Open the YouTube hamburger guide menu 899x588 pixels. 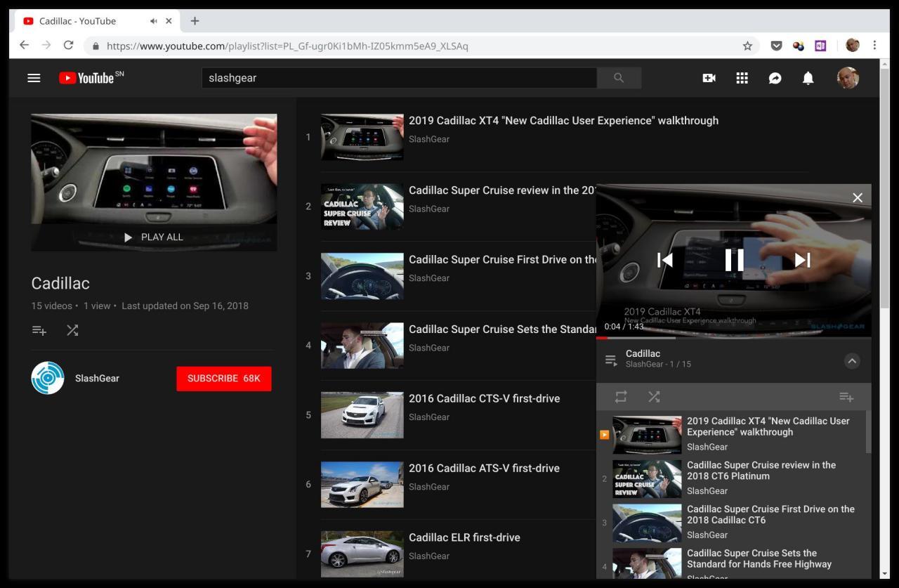[34, 78]
